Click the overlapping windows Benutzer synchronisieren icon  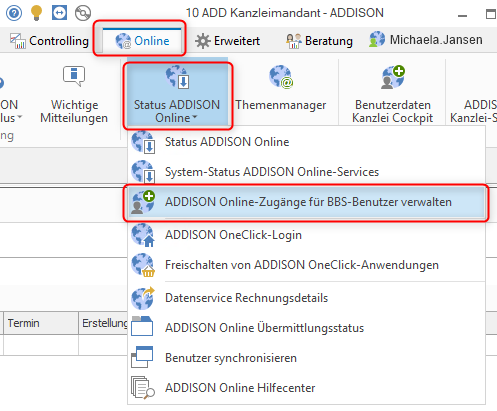[142, 357]
